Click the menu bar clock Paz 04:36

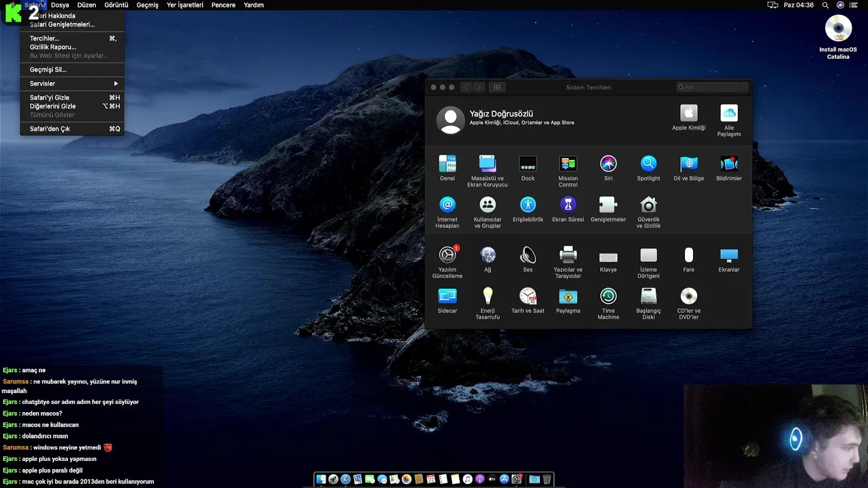tap(798, 5)
